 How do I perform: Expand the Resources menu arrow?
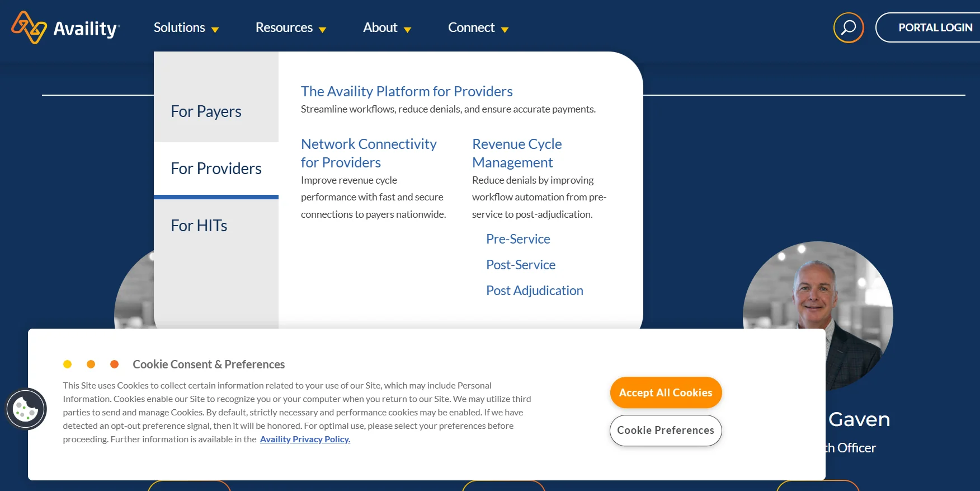322,30
